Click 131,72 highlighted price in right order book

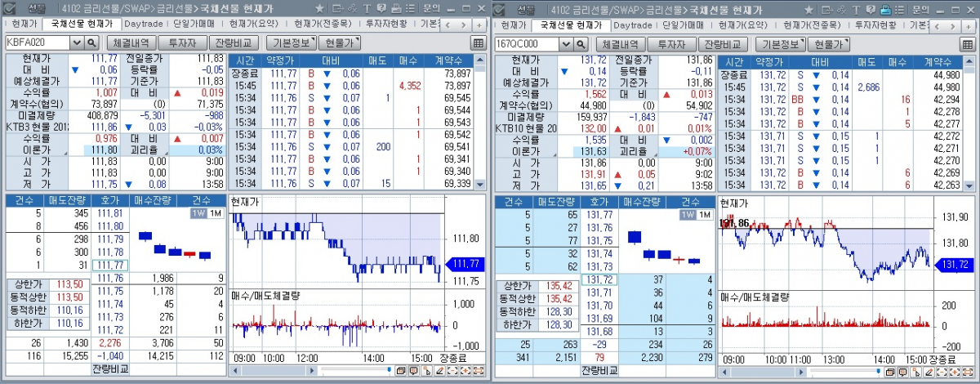point(599,279)
